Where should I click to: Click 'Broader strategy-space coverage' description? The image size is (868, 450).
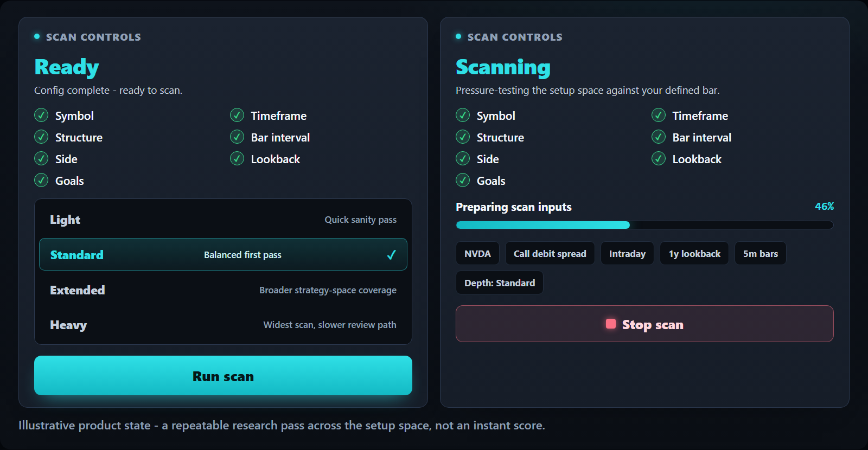[x=328, y=290]
